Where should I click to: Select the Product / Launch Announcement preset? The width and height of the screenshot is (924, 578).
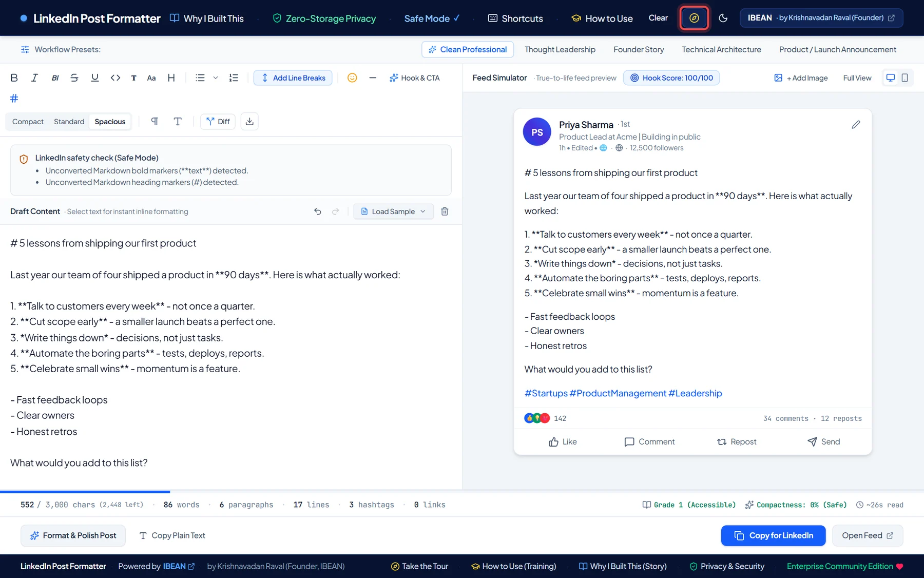[838, 50]
